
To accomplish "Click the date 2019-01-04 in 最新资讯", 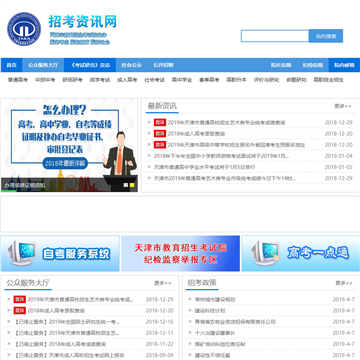I will [x=339, y=156].
